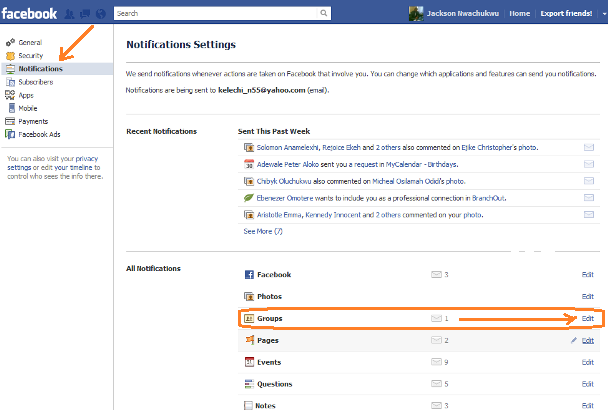Edit Facebook notifications
Screen dimensions: 608x410
pos(587,275)
